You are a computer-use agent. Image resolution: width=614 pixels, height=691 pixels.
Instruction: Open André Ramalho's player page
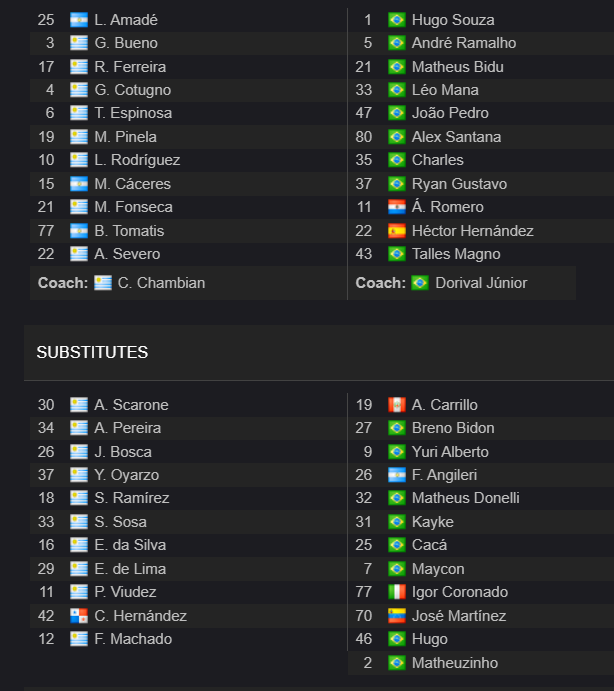tap(464, 43)
